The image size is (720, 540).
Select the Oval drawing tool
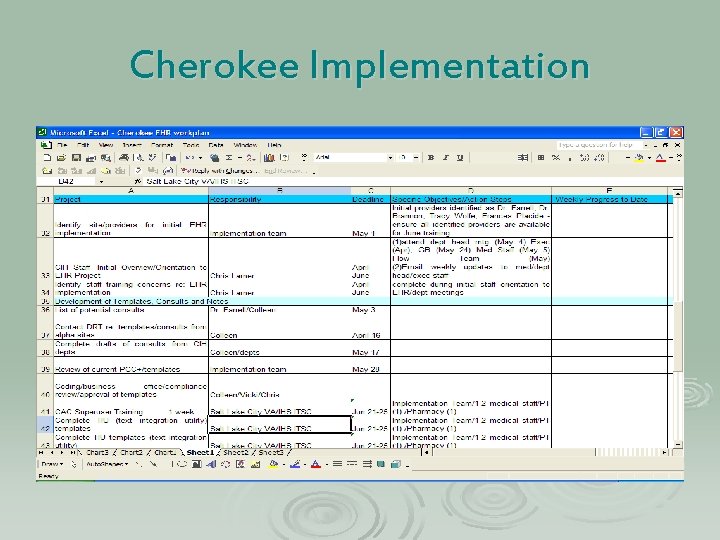(x=182, y=464)
